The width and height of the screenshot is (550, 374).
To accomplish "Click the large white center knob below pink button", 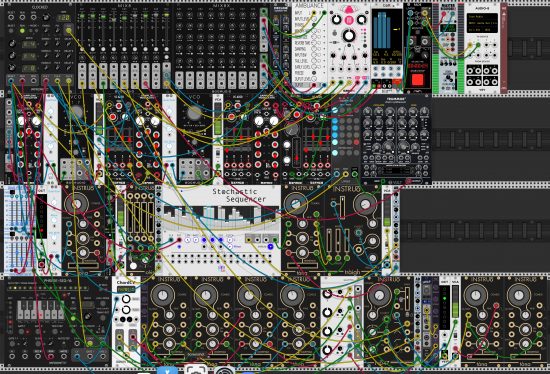I will pyautogui.click(x=349, y=35).
